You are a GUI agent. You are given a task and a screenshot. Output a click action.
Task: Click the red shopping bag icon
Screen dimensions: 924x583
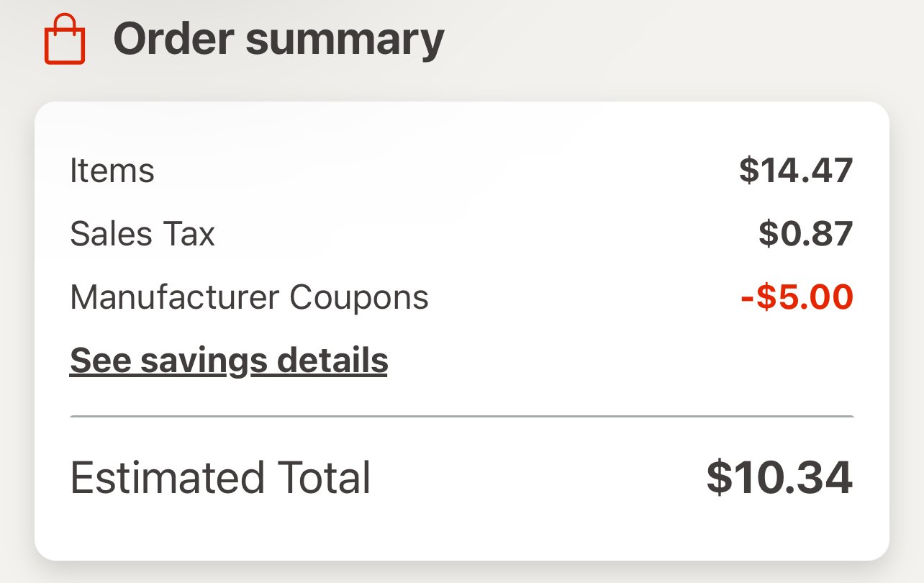(x=65, y=39)
